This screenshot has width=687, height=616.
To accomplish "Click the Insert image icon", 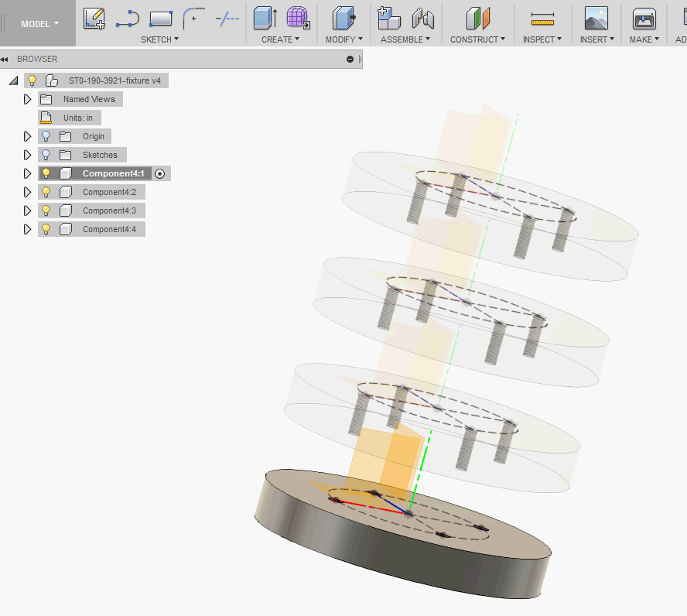I will pyautogui.click(x=596, y=19).
